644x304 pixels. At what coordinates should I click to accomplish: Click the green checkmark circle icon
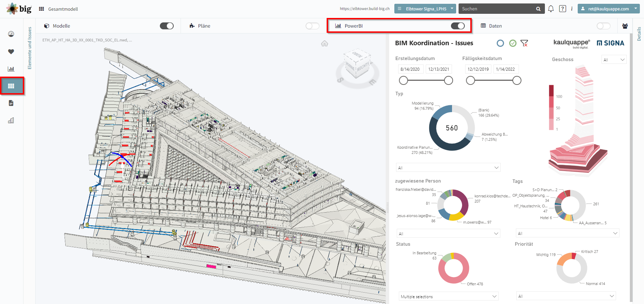513,43
